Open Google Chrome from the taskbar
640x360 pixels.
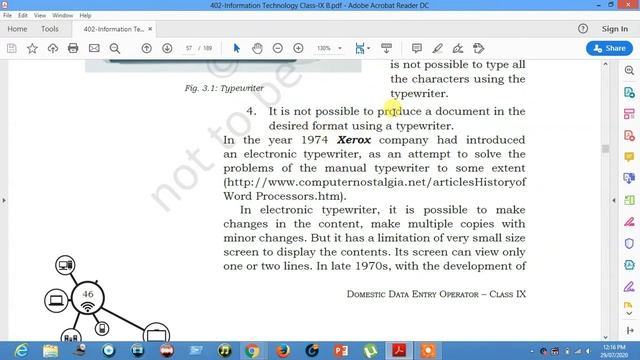(x=252, y=351)
